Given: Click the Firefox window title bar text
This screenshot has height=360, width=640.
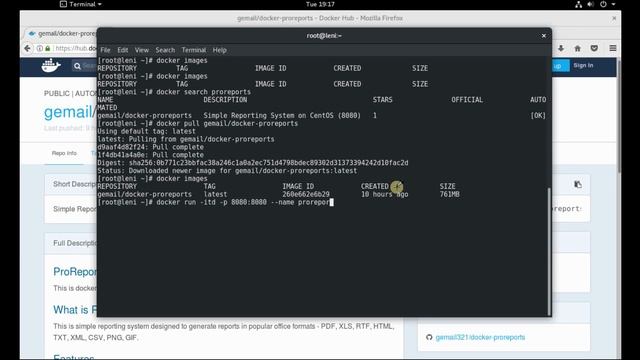Looking at the screenshot, I should (x=320, y=18).
